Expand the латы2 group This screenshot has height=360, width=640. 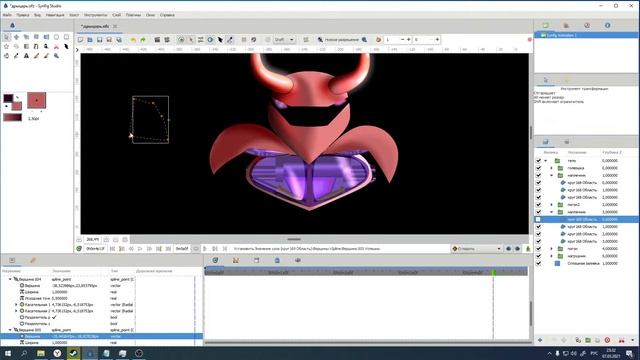(x=551, y=205)
